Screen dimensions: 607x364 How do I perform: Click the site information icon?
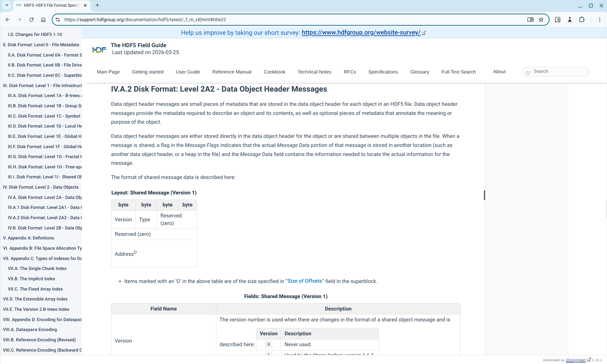(58, 20)
